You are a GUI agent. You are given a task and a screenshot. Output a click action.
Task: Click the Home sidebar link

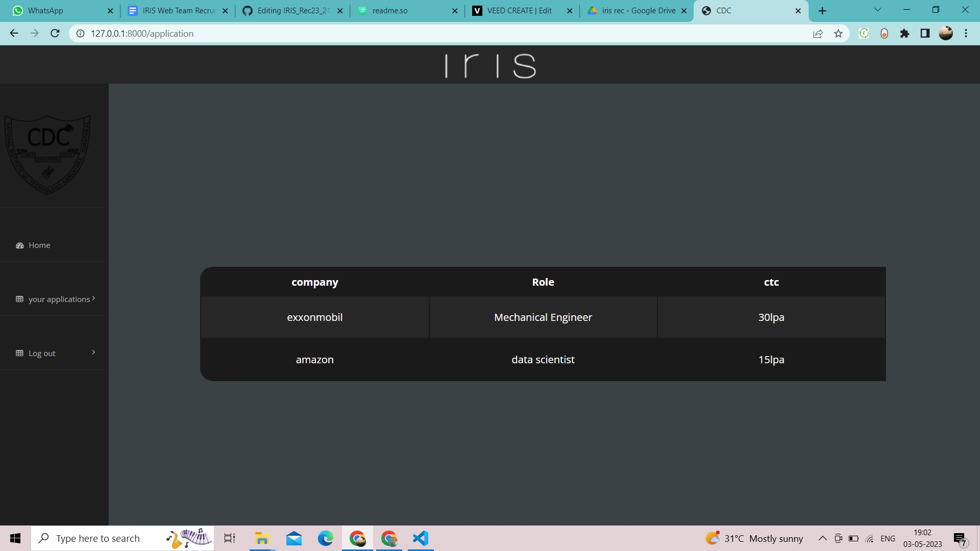coord(39,245)
